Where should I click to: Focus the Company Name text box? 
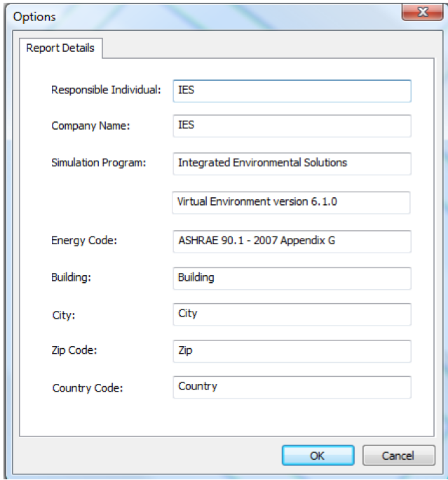[x=291, y=126]
